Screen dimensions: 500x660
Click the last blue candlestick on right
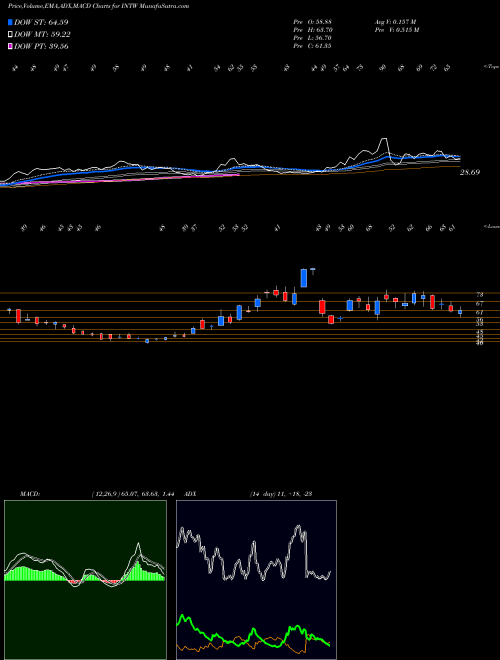460,312
